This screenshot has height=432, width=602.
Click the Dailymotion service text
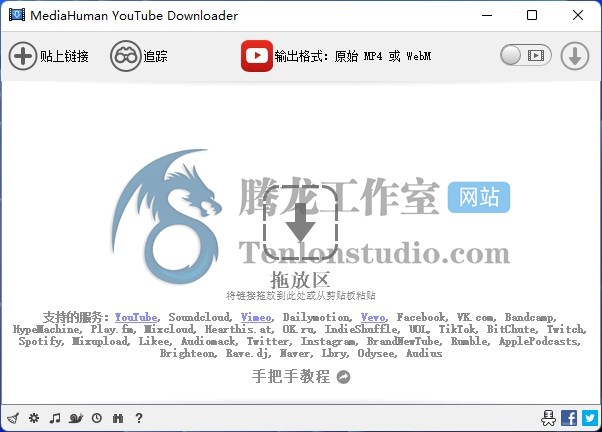(317, 317)
